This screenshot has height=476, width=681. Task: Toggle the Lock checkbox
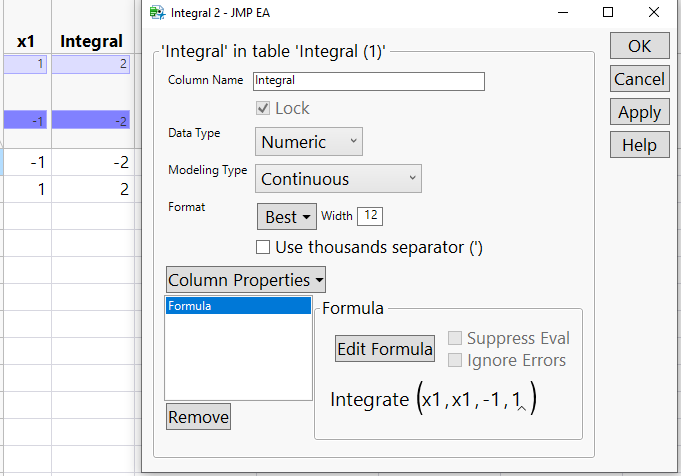pyautogui.click(x=264, y=108)
